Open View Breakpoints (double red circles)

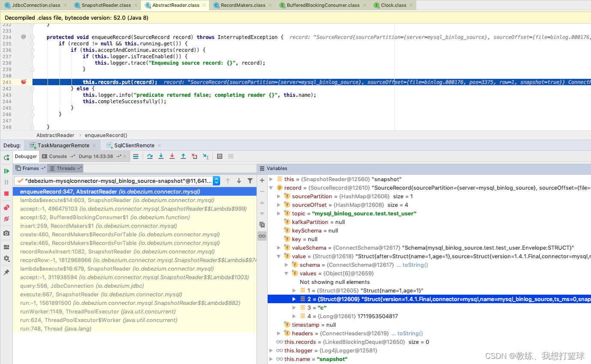pyautogui.click(x=6, y=208)
